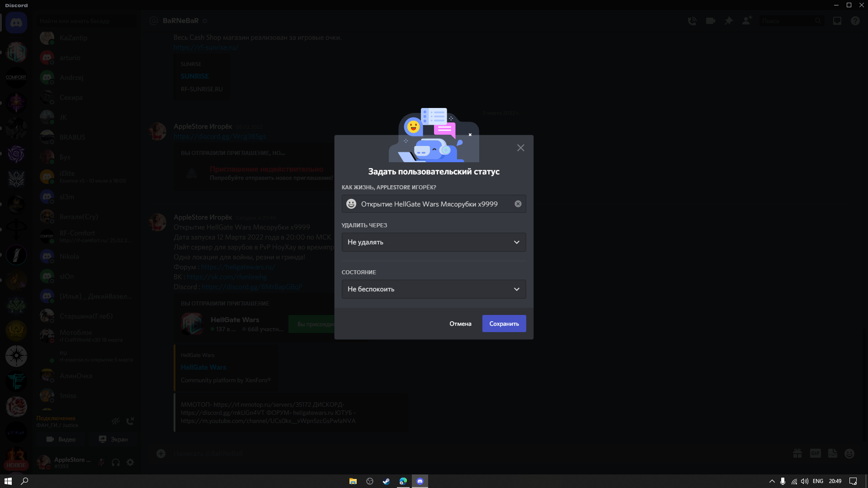868x488 pixels.
Task: Disconnect from voice channel icon
Action: pyautogui.click(x=130, y=421)
